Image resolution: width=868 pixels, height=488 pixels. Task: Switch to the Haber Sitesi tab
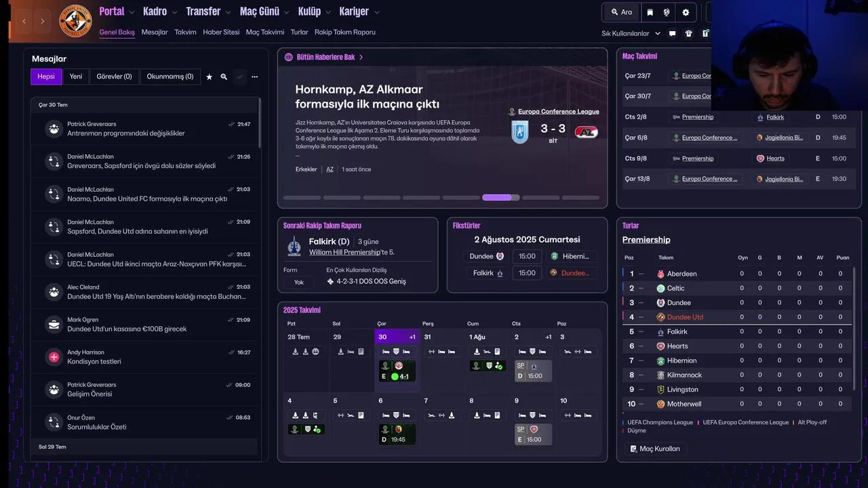[221, 32]
